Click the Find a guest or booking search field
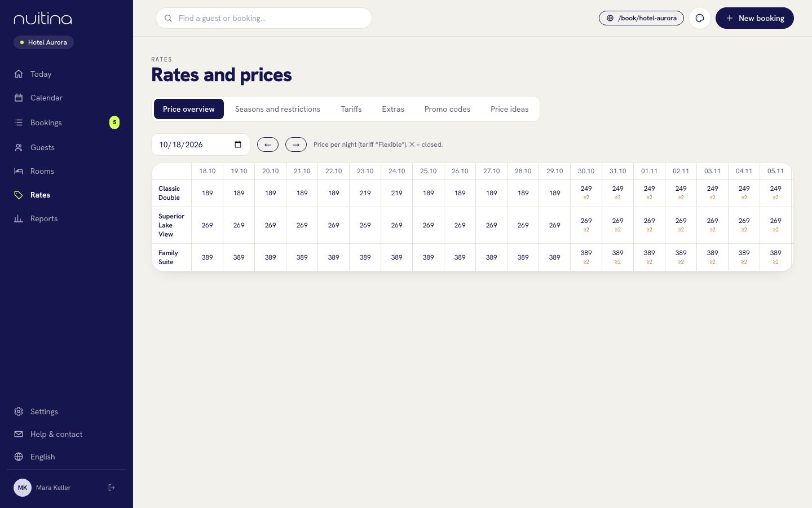 coord(264,18)
